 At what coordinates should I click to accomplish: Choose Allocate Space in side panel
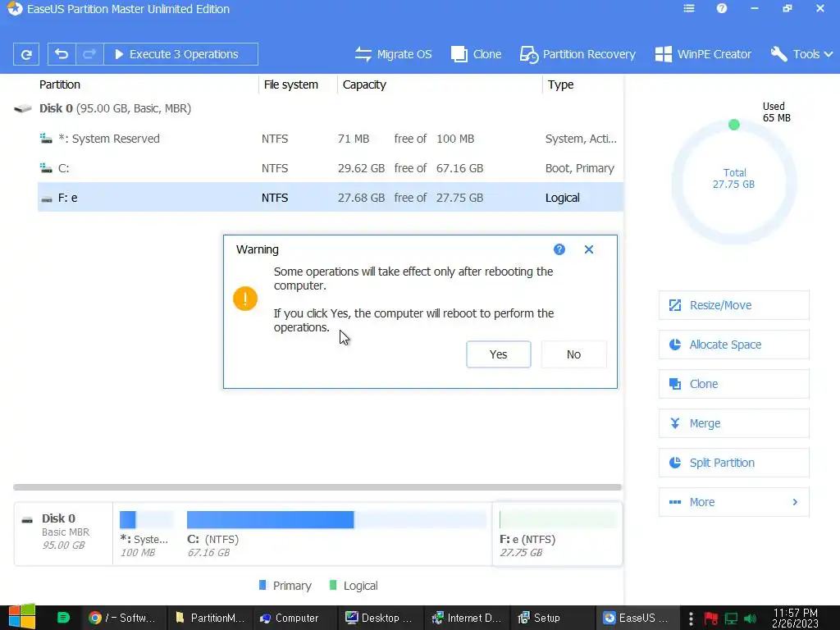[x=734, y=345]
